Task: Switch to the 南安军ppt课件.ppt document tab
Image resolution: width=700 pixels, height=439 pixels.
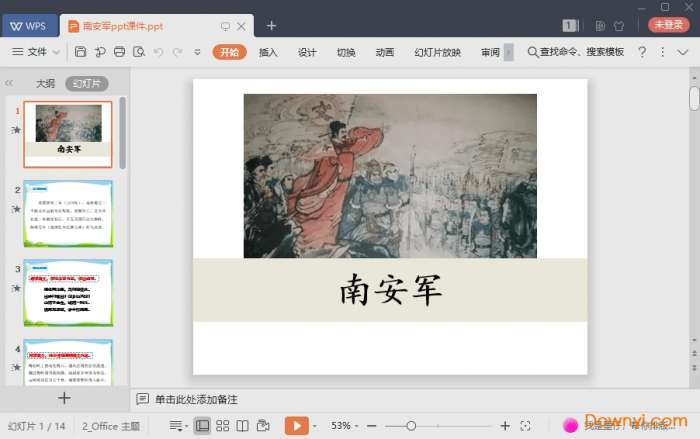Action: point(123,26)
